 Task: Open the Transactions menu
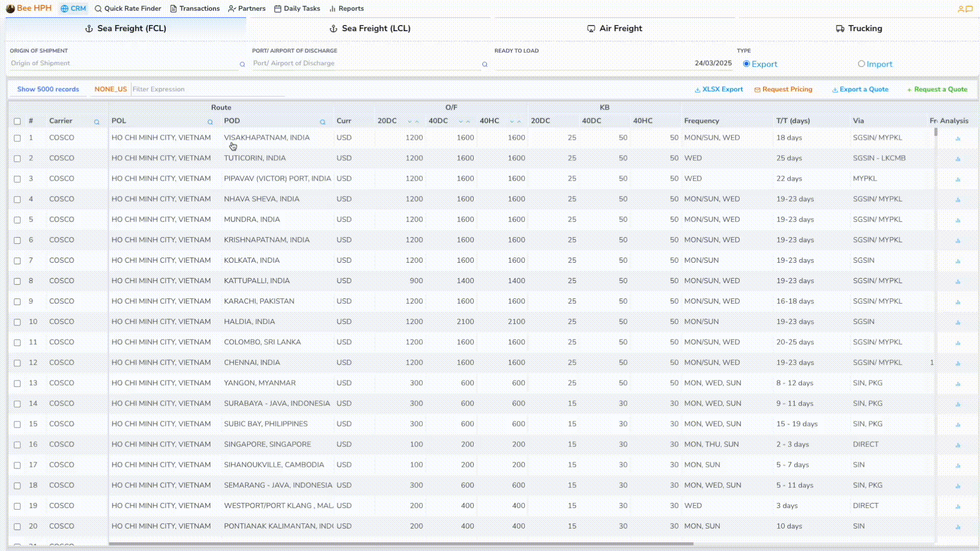click(195, 9)
